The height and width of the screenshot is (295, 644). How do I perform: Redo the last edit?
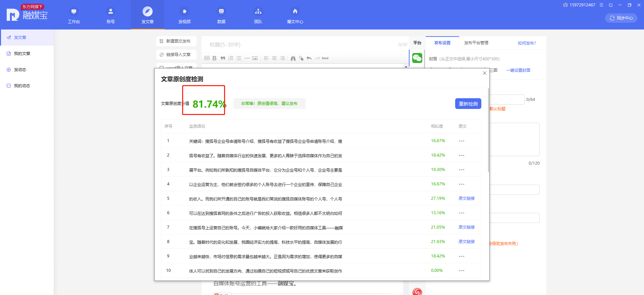click(x=317, y=58)
